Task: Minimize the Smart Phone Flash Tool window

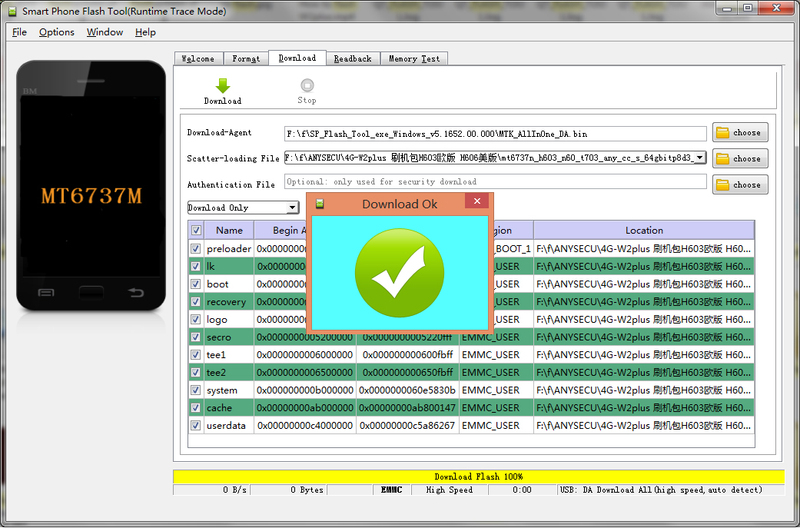Action: pos(728,8)
